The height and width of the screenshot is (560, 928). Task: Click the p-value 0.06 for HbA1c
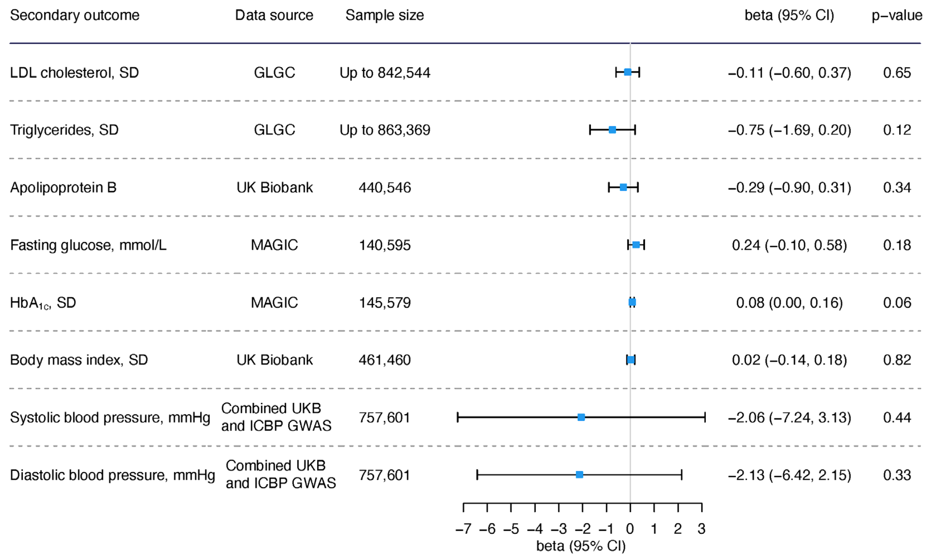click(x=897, y=303)
